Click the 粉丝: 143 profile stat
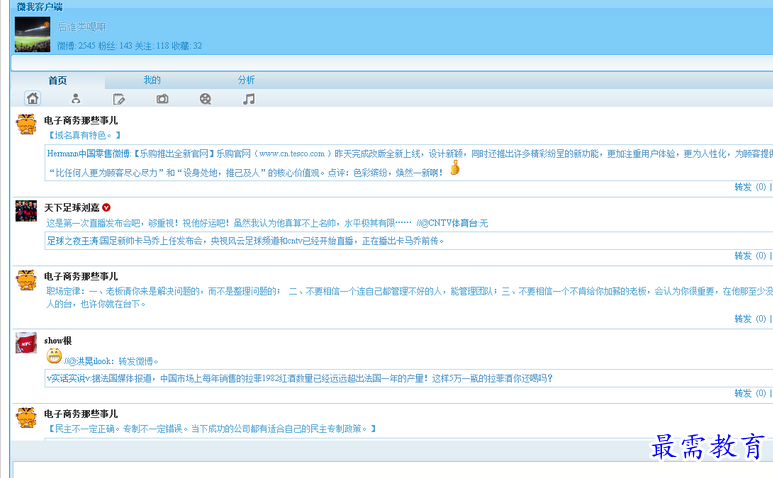773x478 pixels. tap(115, 46)
